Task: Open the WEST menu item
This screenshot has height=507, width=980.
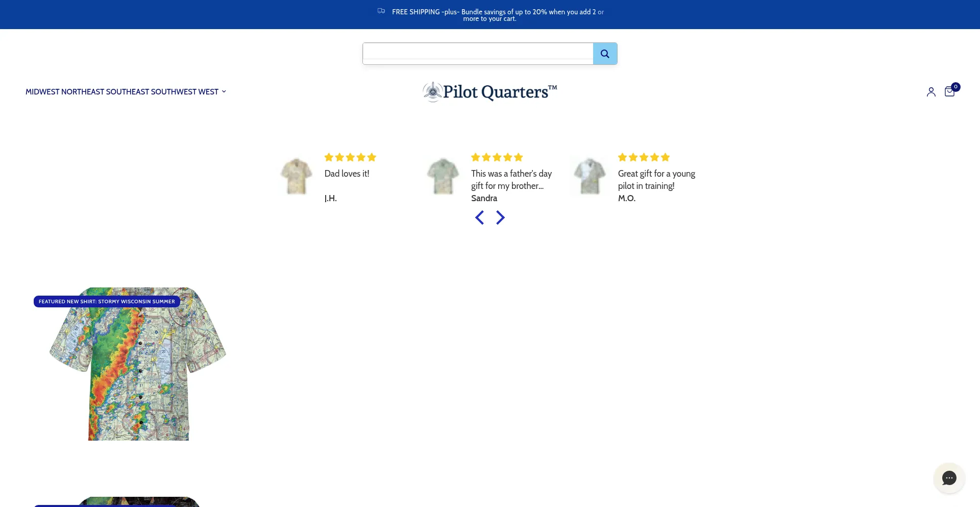Action: pos(208,92)
